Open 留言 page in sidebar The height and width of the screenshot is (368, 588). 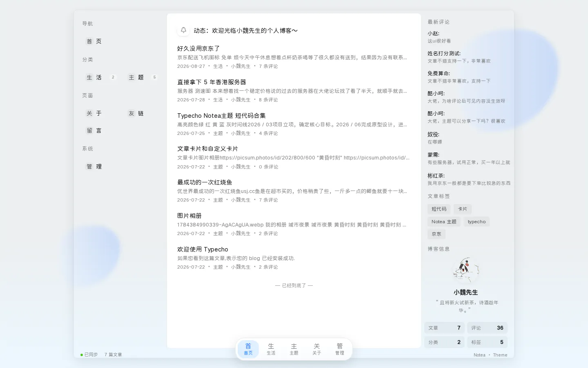point(101,130)
